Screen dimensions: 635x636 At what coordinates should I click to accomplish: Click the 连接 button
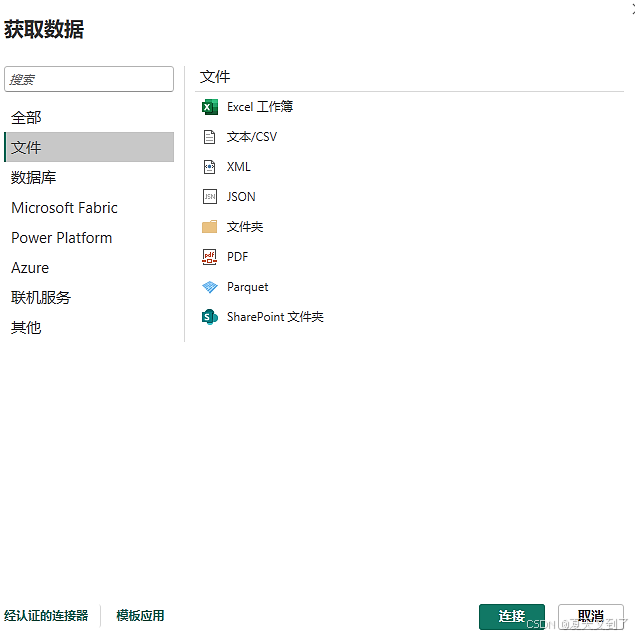[x=512, y=617]
